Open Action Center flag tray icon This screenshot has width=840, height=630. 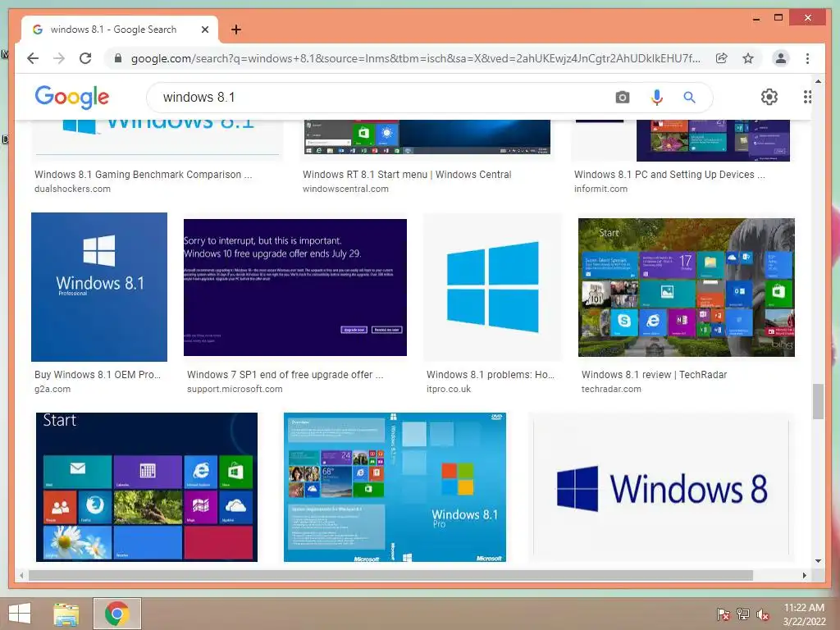pyautogui.click(x=723, y=614)
